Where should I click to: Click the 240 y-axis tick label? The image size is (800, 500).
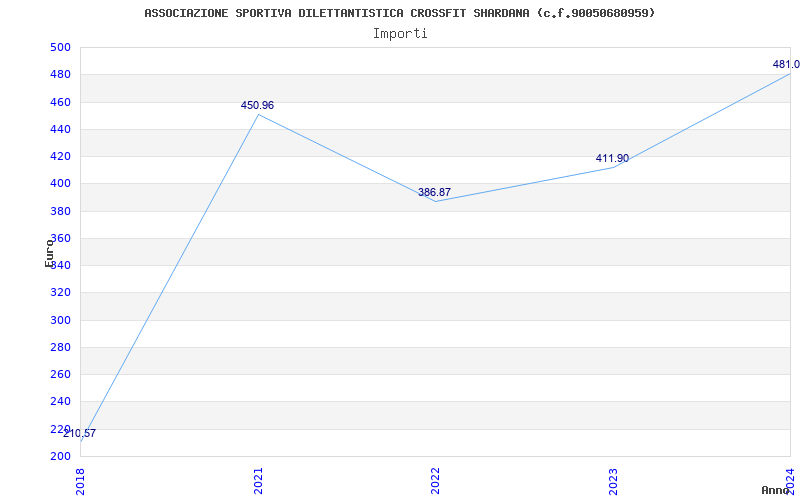(60, 402)
